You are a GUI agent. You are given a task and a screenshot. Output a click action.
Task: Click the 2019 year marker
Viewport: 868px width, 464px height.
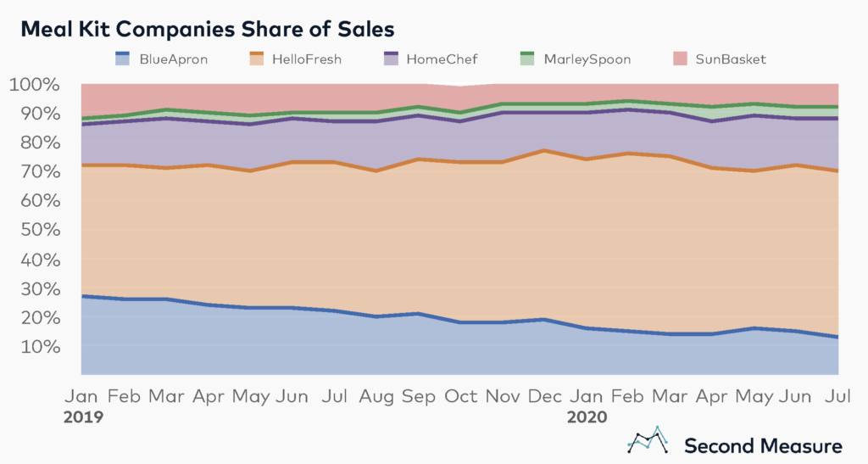(84, 416)
